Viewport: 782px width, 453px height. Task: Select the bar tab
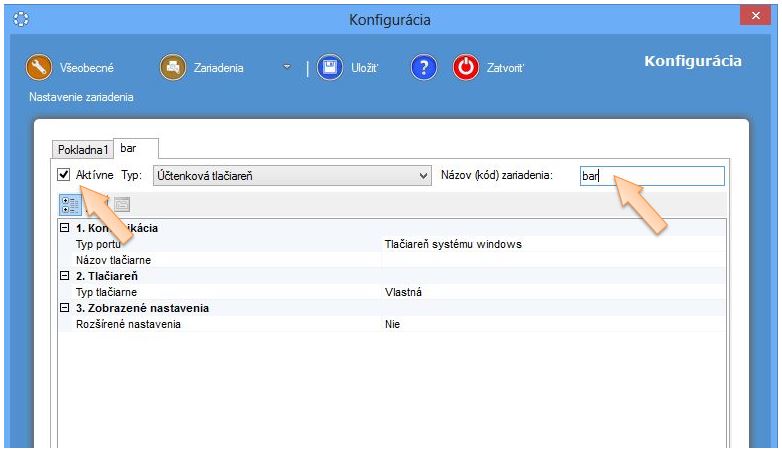[128, 148]
